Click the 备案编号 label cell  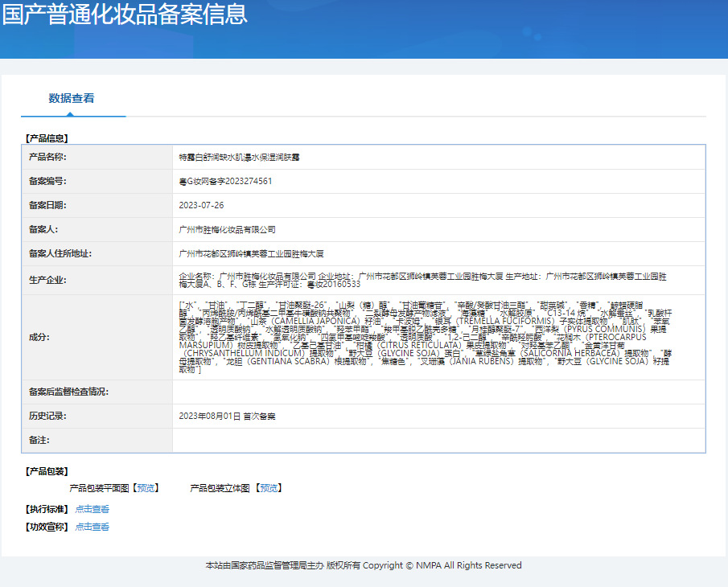(97, 182)
